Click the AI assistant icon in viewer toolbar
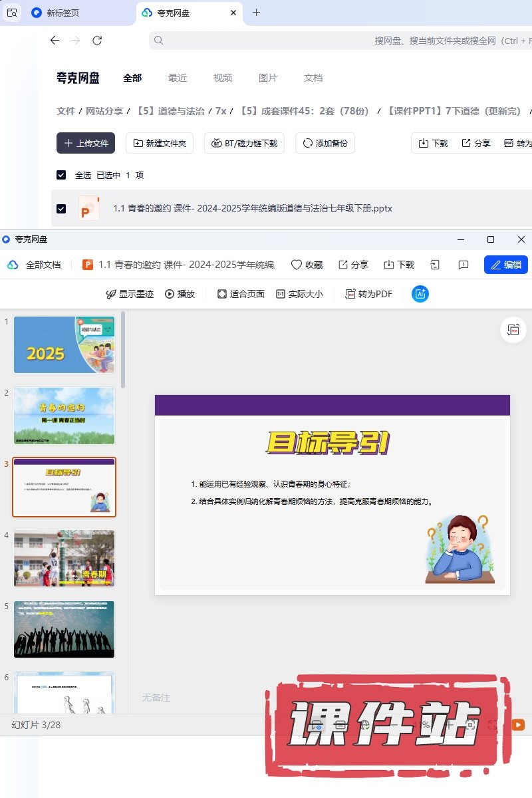The height and width of the screenshot is (798, 532). [420, 294]
